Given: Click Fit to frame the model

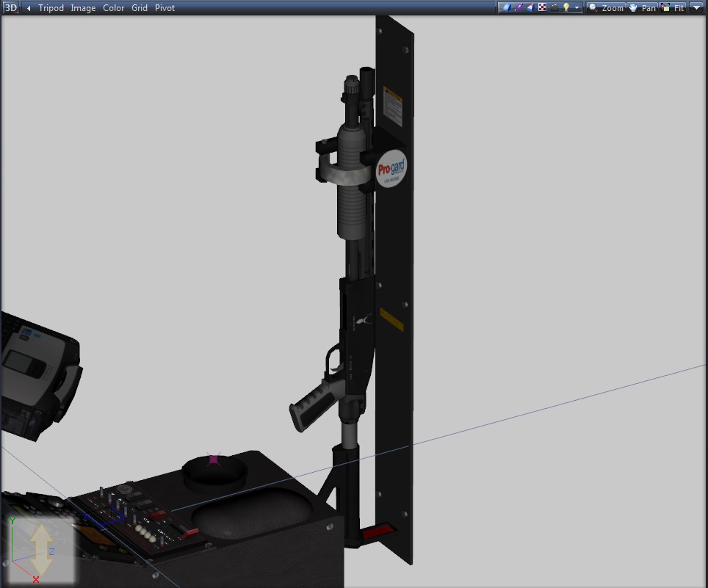Looking at the screenshot, I should (673, 8).
